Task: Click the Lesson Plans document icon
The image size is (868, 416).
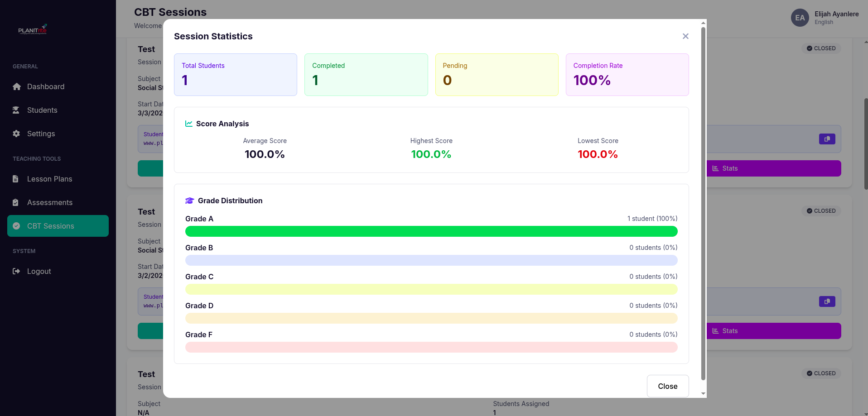Action: 16,179
